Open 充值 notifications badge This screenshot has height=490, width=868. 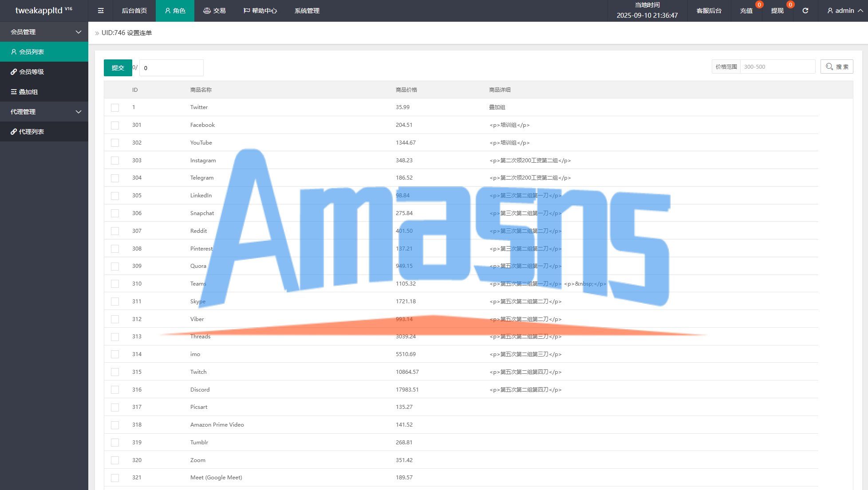[759, 5]
